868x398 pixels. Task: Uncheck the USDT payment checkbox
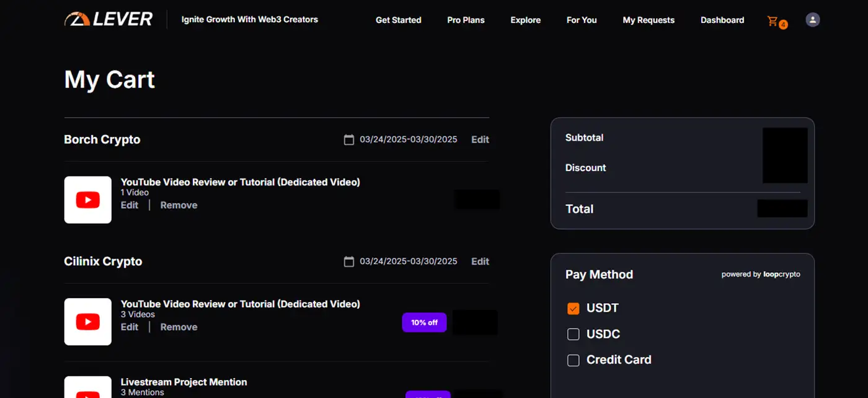573,308
